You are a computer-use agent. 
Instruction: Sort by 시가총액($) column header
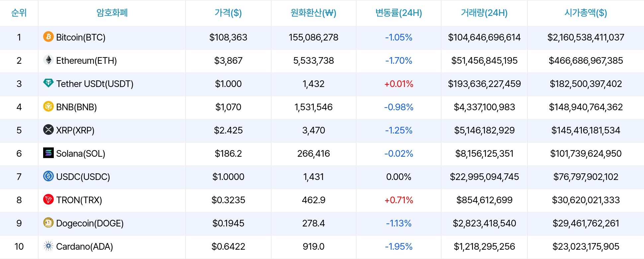tap(586, 13)
